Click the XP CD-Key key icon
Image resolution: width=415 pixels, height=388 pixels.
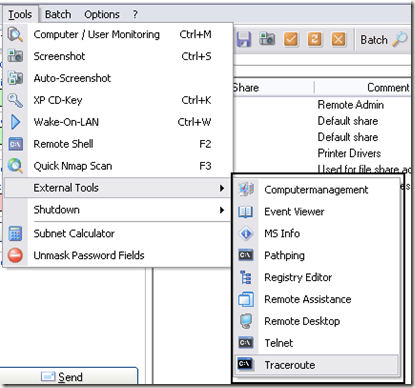tap(15, 100)
